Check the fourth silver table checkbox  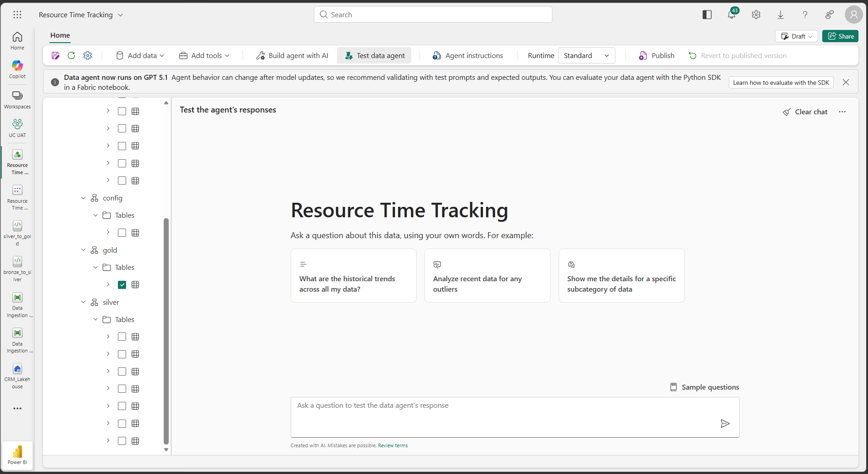pyautogui.click(x=122, y=389)
